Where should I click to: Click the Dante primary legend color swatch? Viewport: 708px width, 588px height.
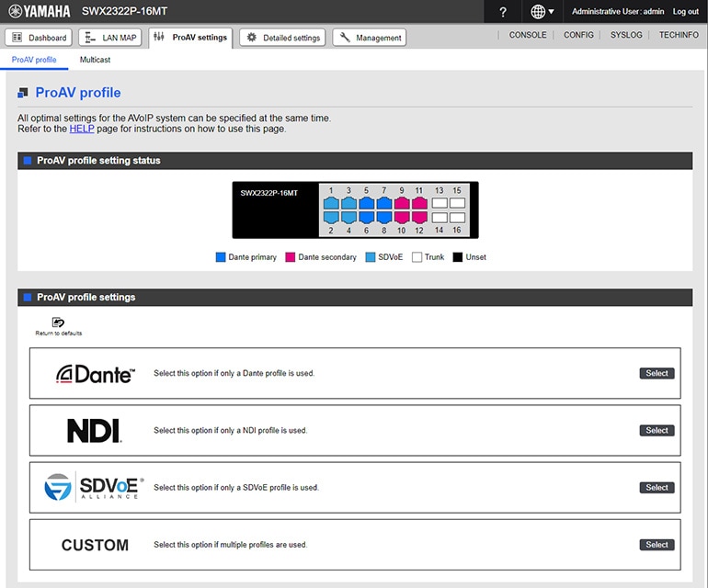click(219, 257)
